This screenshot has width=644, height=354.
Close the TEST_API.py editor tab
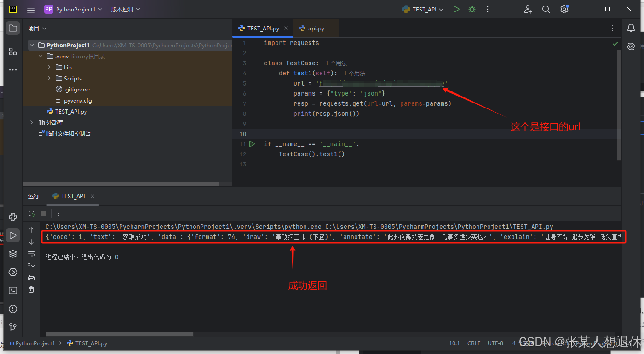click(287, 28)
